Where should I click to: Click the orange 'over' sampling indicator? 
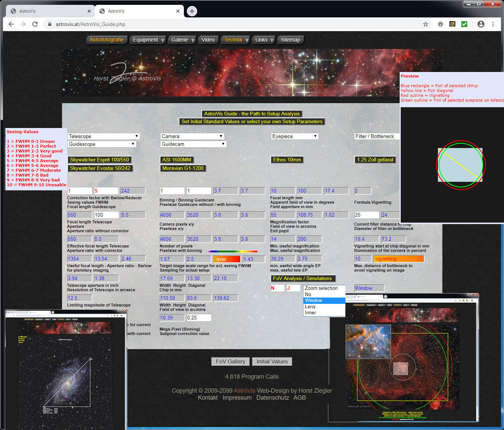tap(227, 259)
